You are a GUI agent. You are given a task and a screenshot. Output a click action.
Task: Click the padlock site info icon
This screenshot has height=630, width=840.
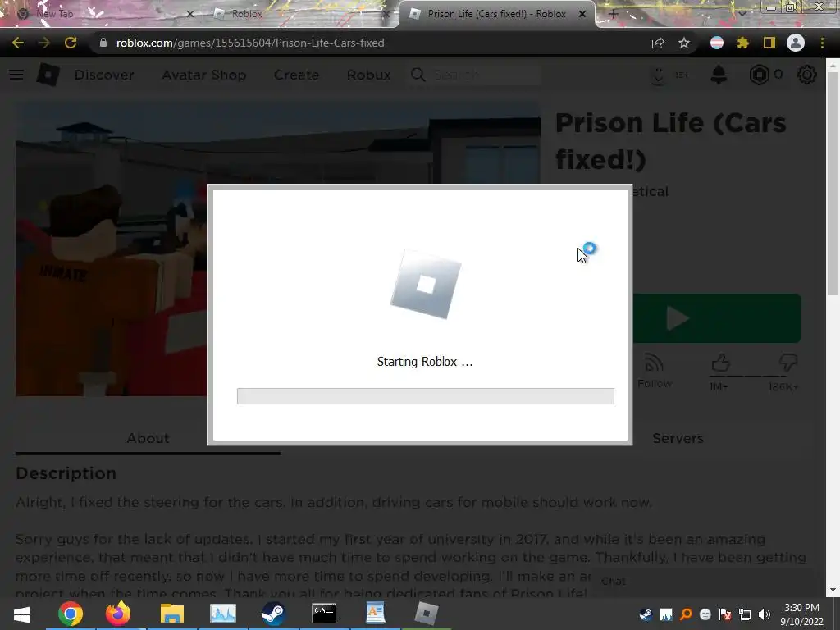point(103,43)
